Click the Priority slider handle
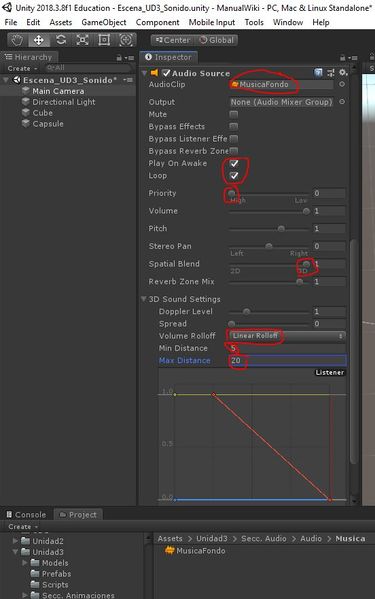 (231, 193)
